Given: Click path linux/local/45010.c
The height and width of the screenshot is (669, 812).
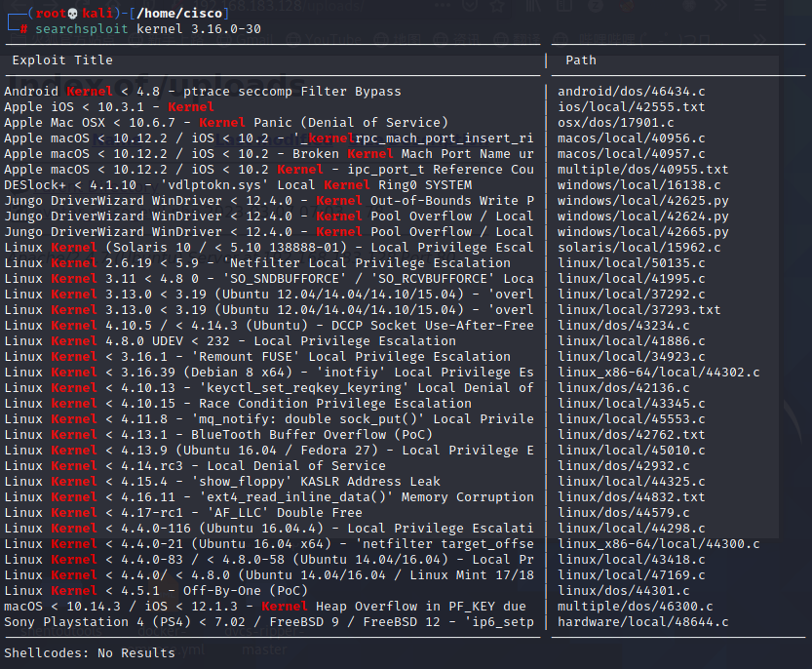Looking at the screenshot, I should coord(632,451).
